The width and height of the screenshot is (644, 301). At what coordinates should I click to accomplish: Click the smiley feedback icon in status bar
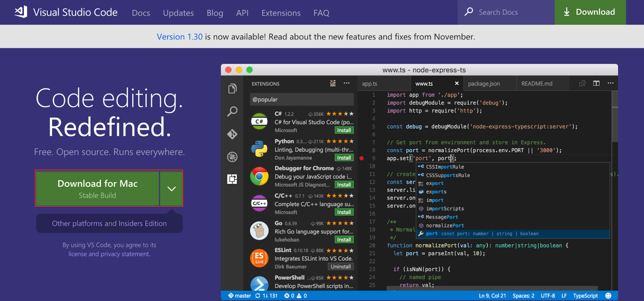tap(608, 296)
